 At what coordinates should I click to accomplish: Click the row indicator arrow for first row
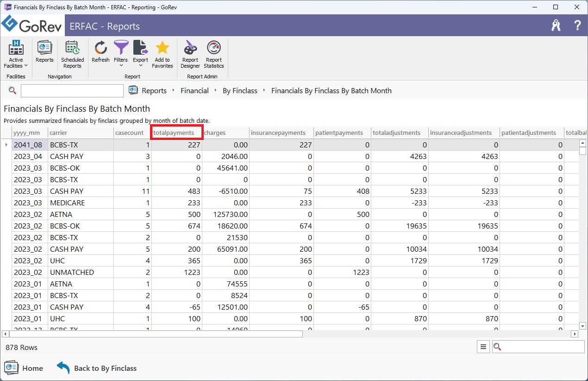6,145
